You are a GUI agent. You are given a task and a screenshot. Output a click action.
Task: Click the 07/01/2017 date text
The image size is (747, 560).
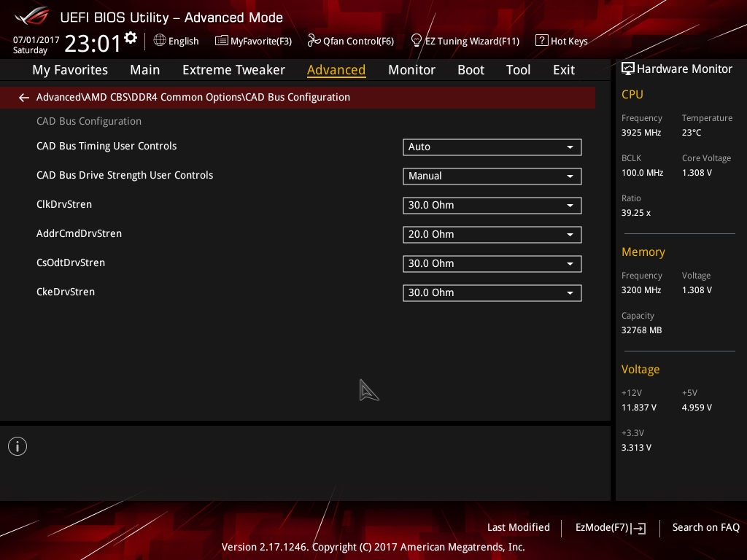36,40
